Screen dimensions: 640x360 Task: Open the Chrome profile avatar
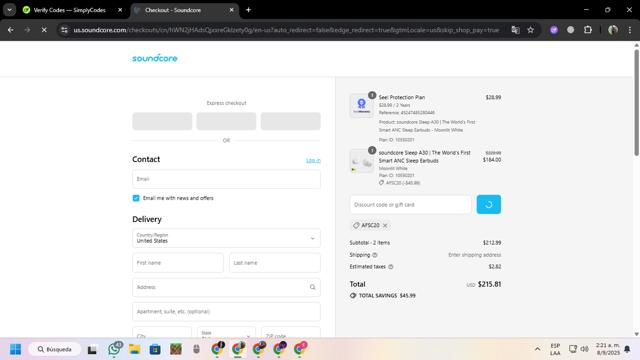tap(613, 30)
